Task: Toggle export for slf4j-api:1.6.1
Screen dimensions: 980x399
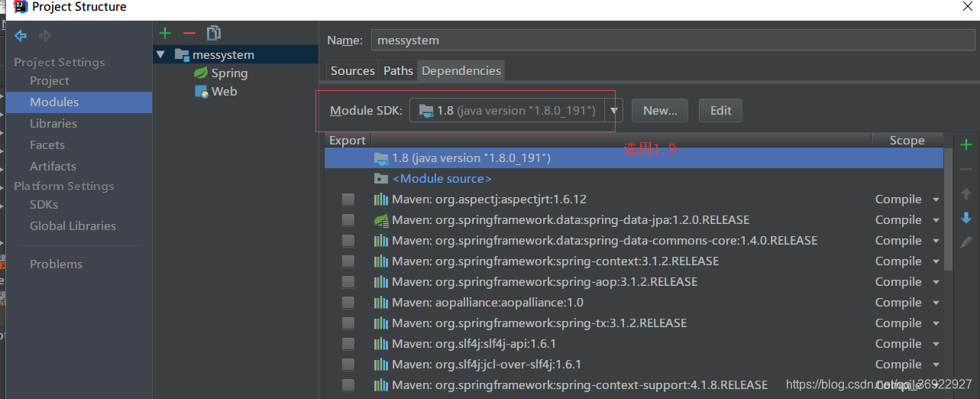Action: pos(348,343)
